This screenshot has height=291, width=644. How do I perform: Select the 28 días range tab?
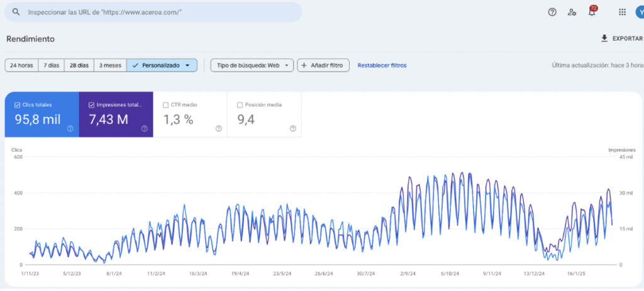[79, 65]
